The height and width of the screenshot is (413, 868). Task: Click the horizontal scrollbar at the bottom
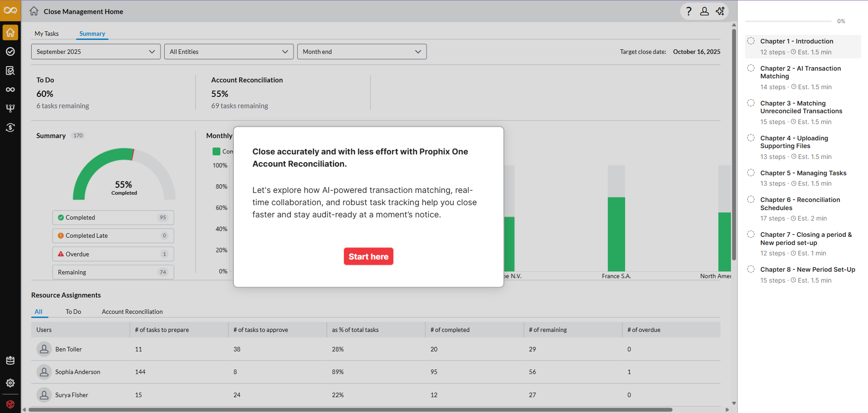[350, 410]
